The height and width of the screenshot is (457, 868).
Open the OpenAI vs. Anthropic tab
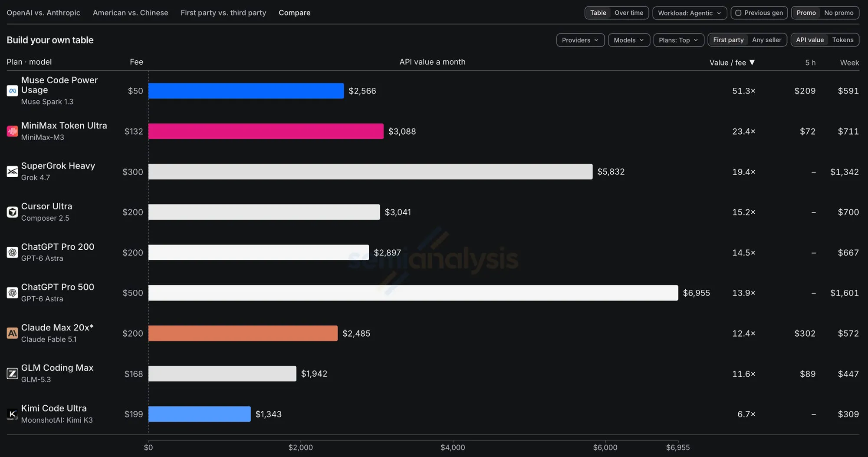43,13
